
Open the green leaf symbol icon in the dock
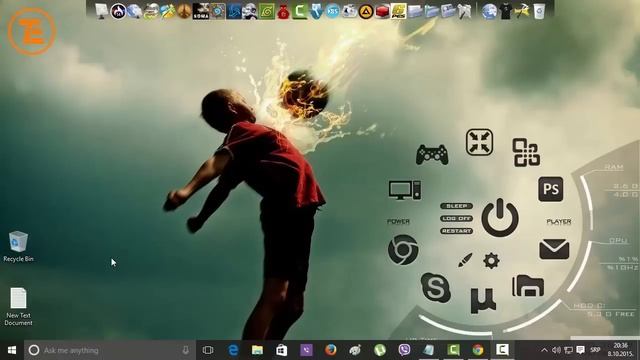pos(267,11)
